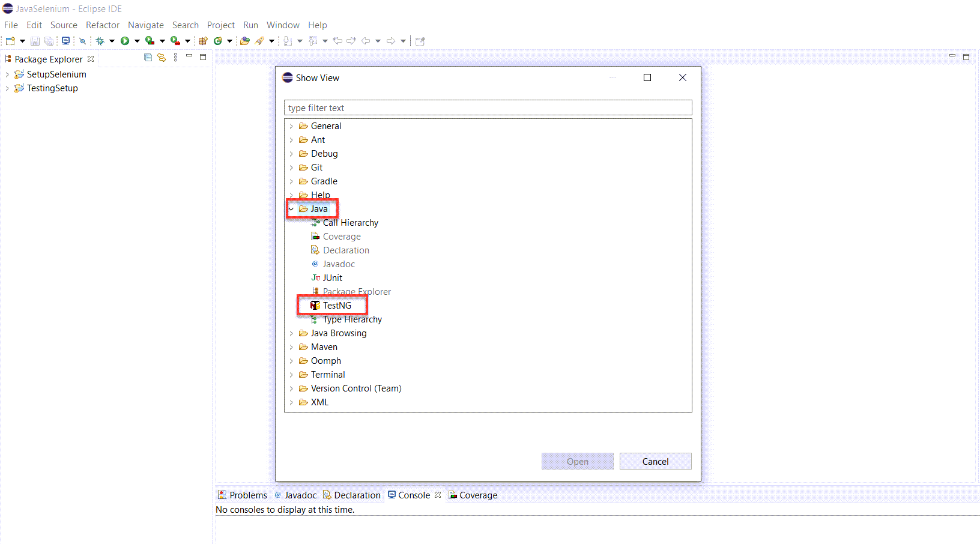
Task: Click the Skip All Breakpoints icon
Action: [x=82, y=41]
